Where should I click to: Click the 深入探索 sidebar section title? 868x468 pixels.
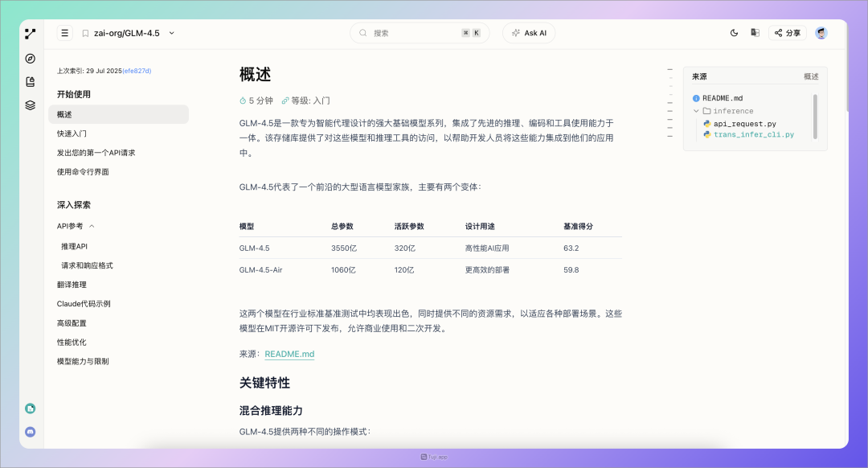(x=74, y=205)
